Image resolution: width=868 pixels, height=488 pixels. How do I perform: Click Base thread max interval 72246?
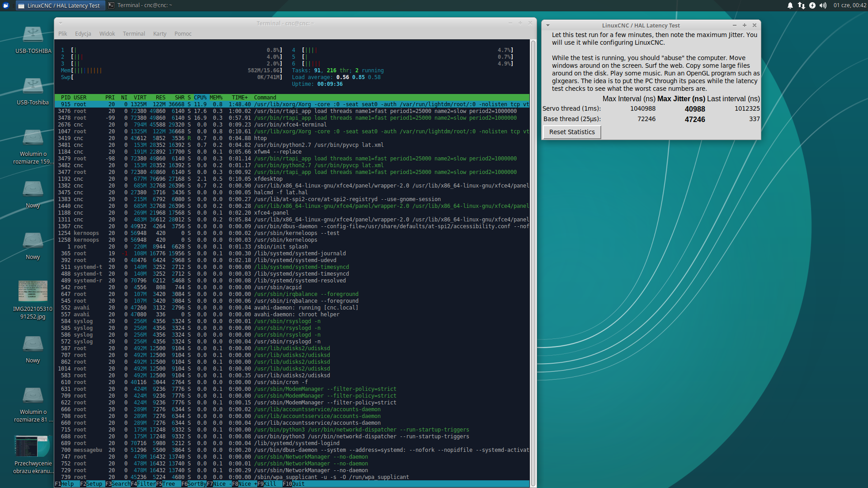[x=646, y=119]
